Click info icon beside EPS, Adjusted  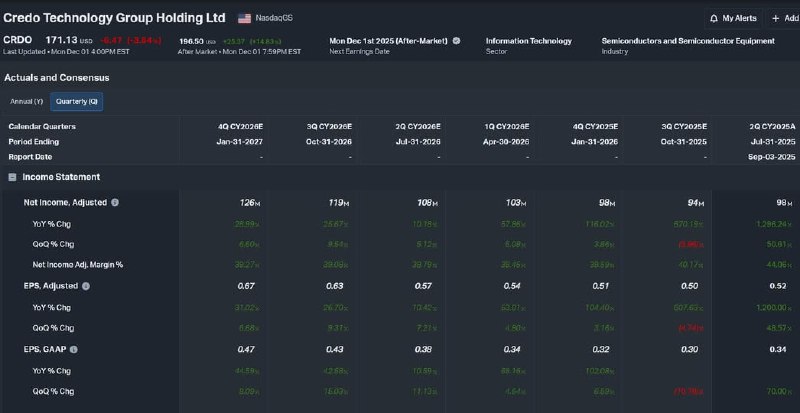(x=86, y=286)
